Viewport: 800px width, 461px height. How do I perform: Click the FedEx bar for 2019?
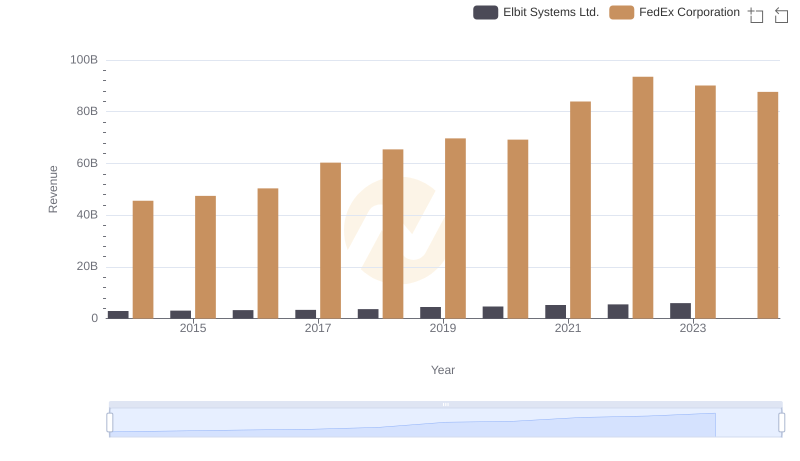(455, 228)
